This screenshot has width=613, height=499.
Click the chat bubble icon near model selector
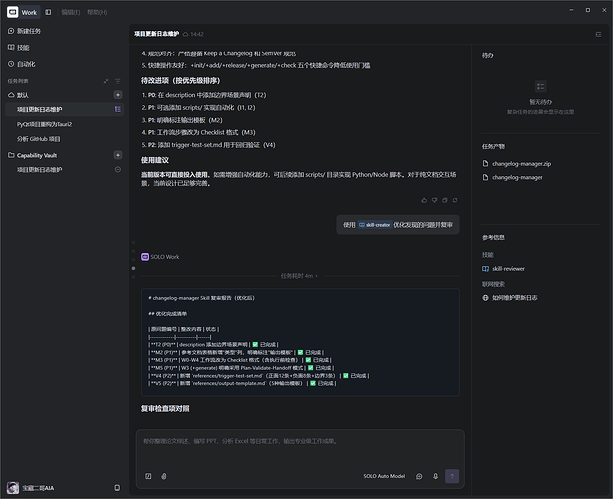419,476
